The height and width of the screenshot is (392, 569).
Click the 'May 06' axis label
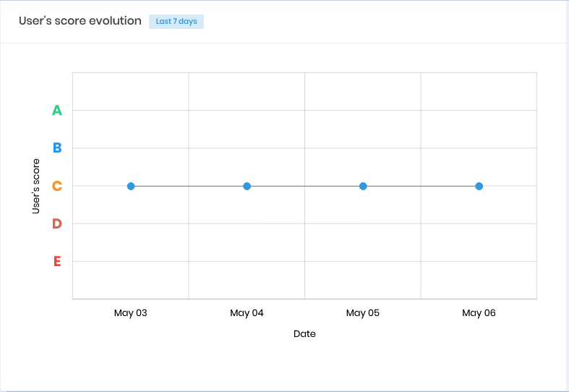coord(479,313)
